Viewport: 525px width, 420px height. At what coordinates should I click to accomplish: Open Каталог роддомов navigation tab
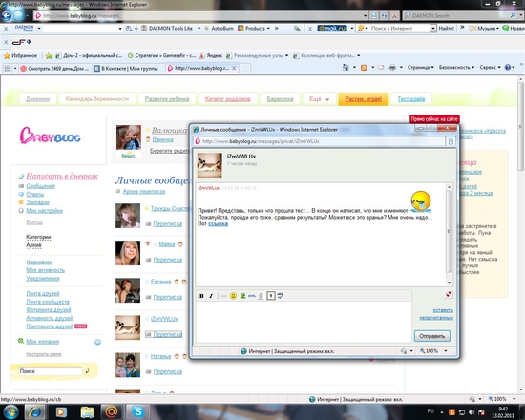pyautogui.click(x=228, y=99)
